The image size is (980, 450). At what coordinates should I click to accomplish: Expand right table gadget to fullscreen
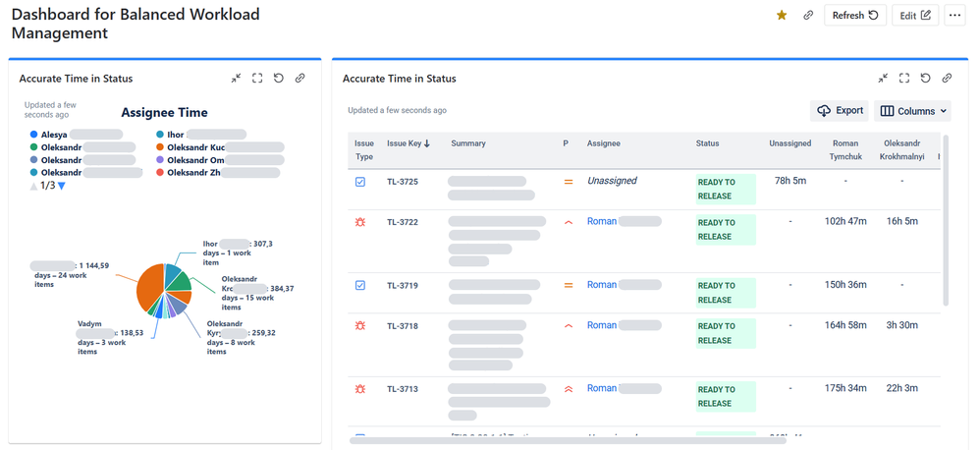tap(904, 79)
